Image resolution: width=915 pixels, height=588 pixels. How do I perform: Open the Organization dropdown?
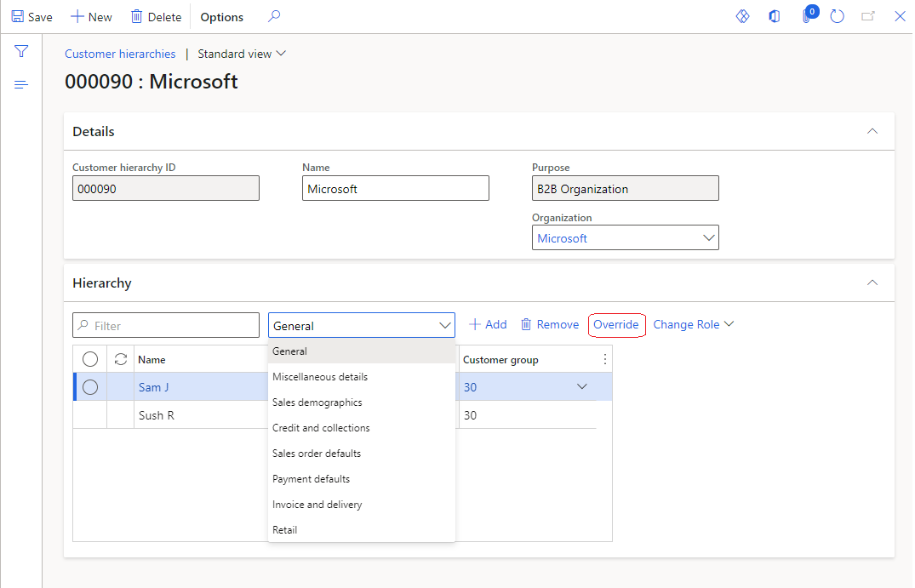(709, 237)
